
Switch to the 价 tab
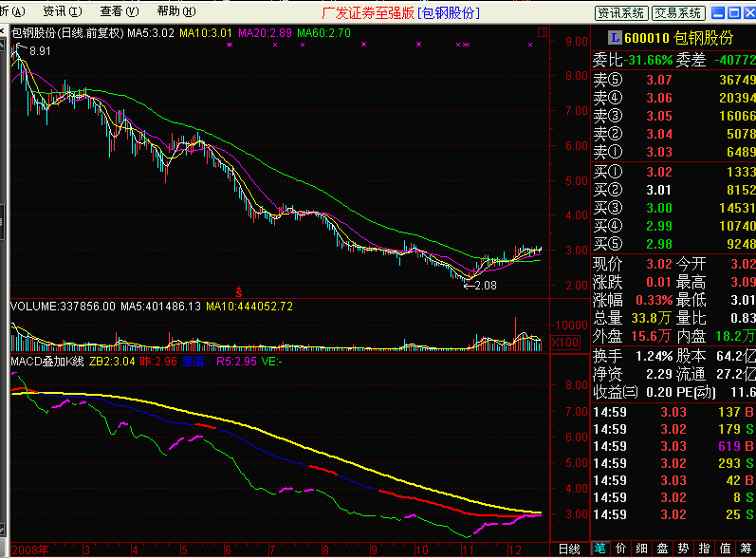click(621, 549)
